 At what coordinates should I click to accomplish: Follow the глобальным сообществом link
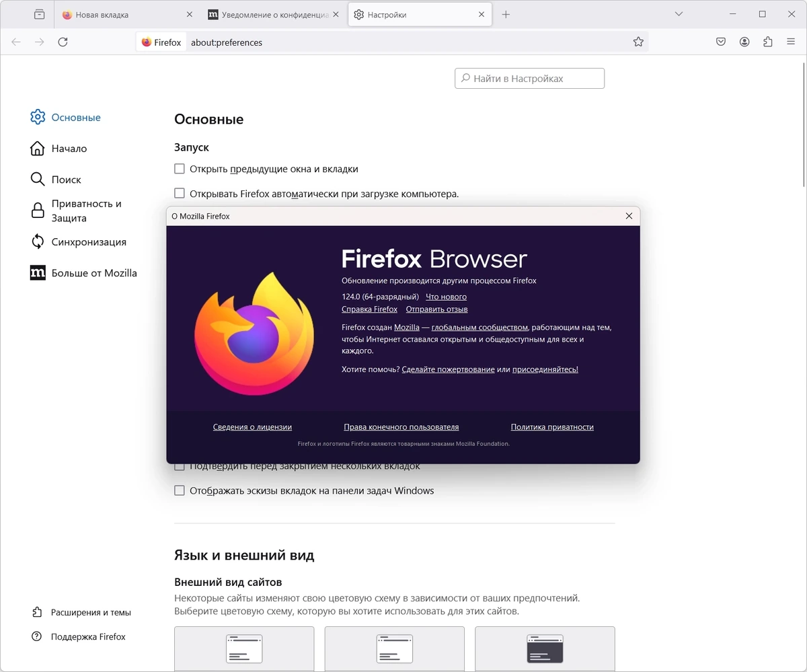(479, 328)
